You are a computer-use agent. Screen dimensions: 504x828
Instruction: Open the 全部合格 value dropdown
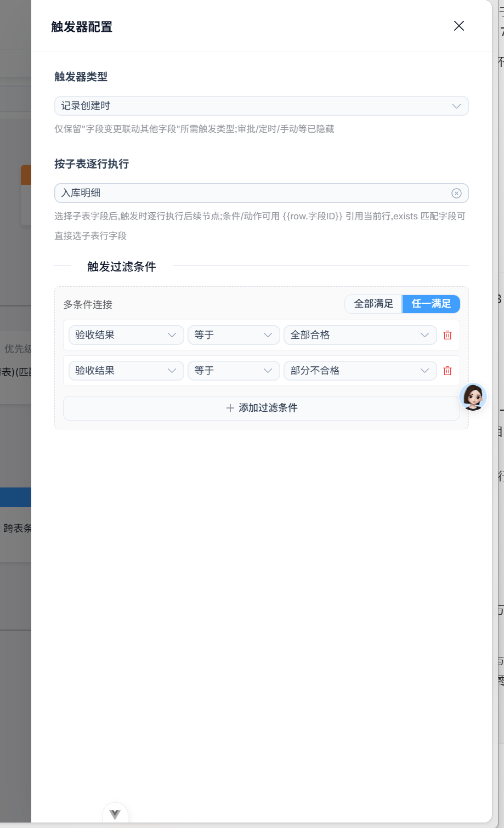[x=360, y=335]
